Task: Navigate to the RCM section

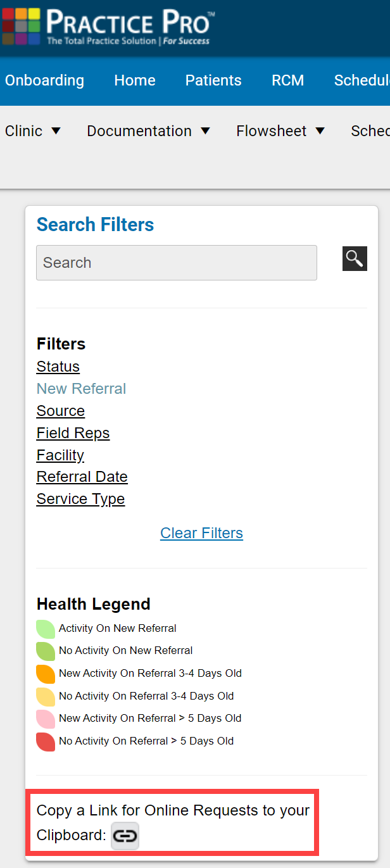Action: click(288, 80)
